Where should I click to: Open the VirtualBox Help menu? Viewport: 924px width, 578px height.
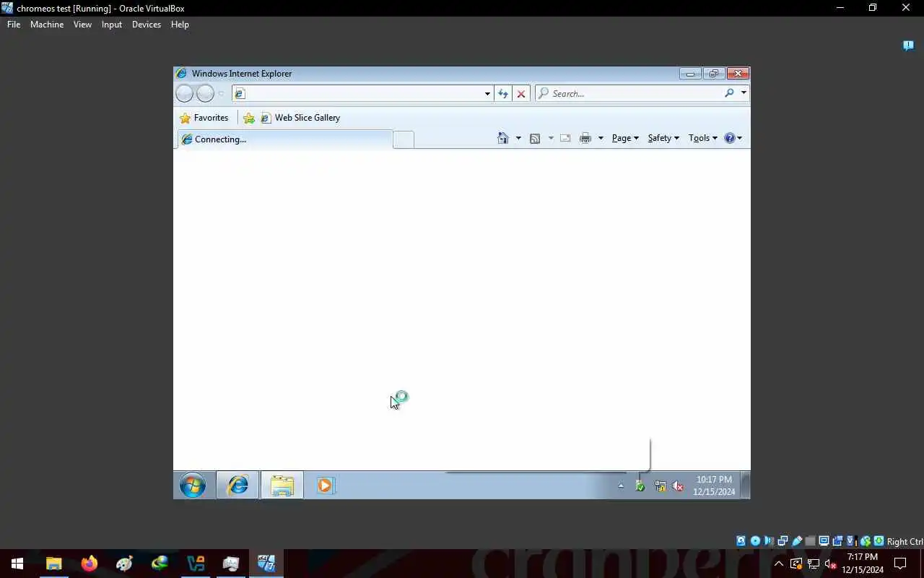pyautogui.click(x=180, y=24)
